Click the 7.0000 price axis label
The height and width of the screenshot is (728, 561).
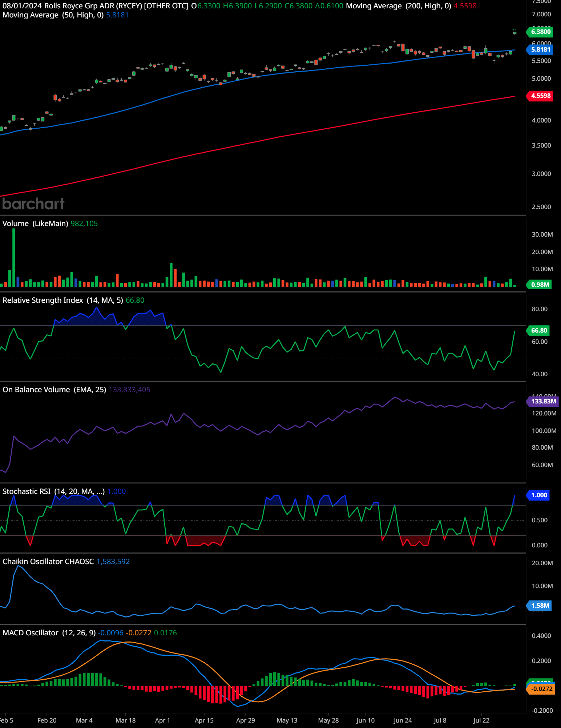541,15
